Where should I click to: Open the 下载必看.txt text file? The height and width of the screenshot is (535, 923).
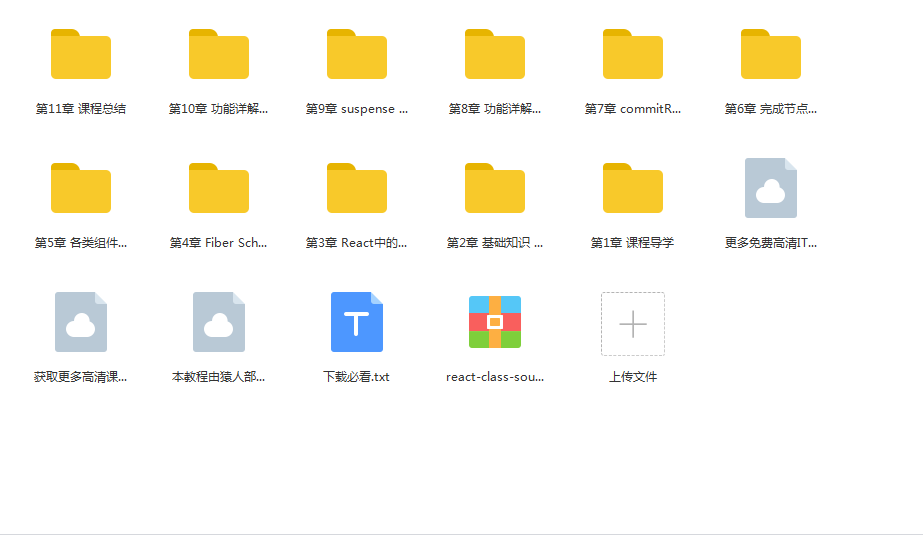(x=357, y=322)
